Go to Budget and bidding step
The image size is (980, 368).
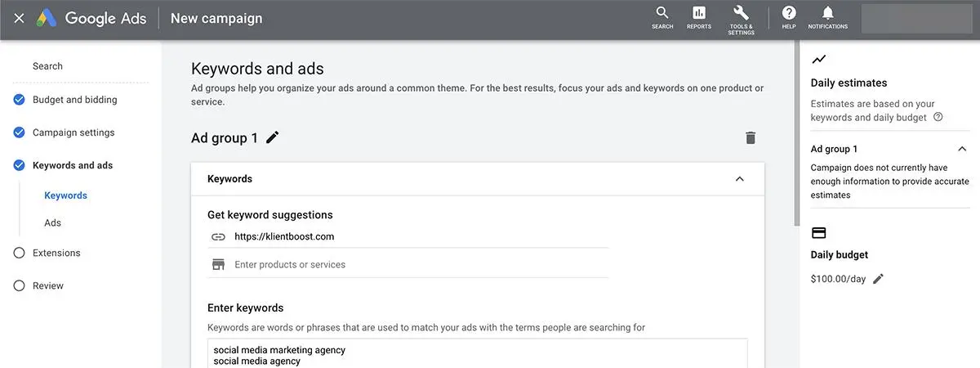pyautogui.click(x=74, y=100)
